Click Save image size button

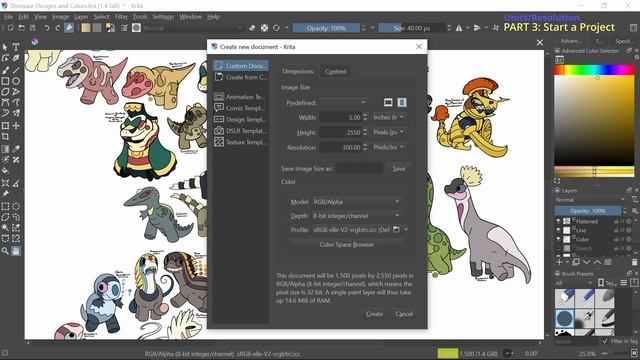(399, 168)
